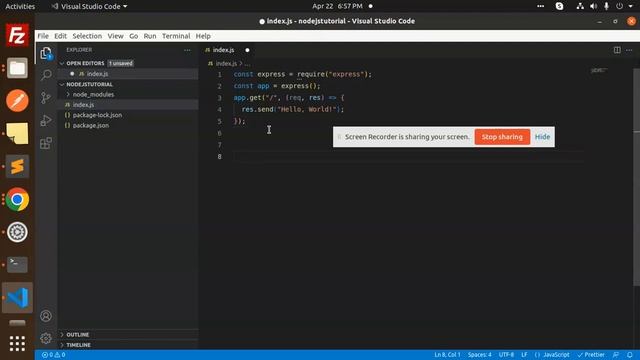Open the Manage gear in activity bar
The width and height of the screenshot is (640, 360).
point(46,338)
